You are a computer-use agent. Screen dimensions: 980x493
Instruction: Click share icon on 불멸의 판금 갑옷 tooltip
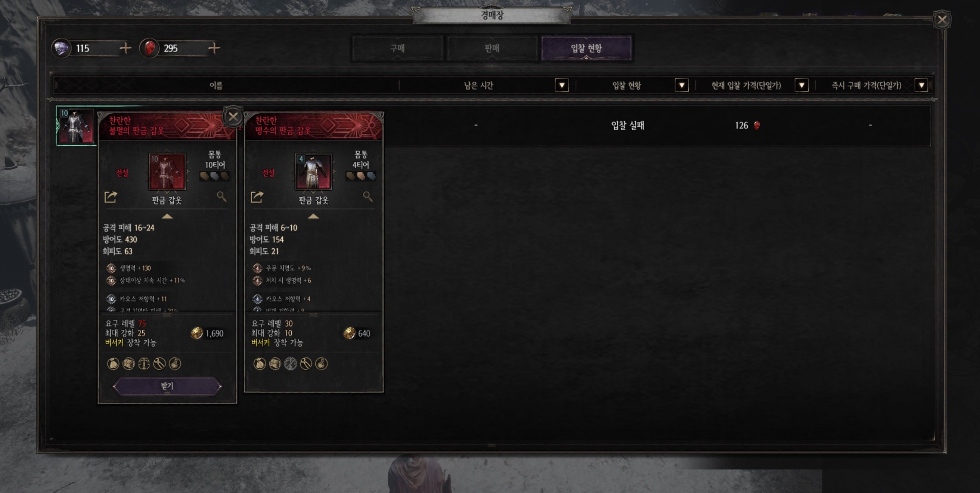click(x=111, y=197)
